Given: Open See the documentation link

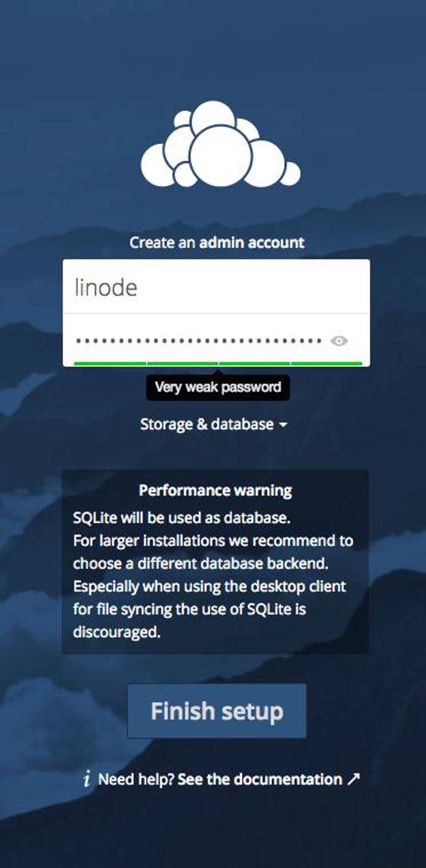Looking at the screenshot, I should (x=260, y=780).
